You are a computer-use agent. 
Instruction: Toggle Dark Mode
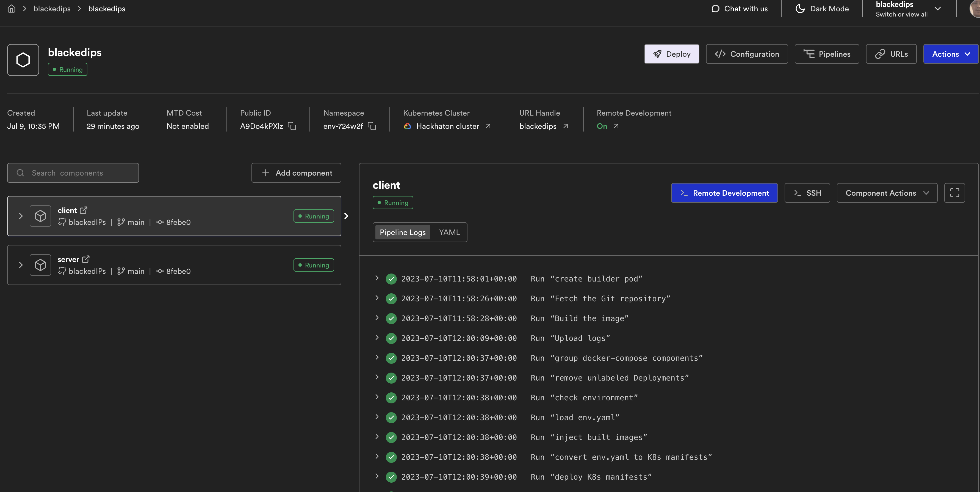pyautogui.click(x=822, y=8)
